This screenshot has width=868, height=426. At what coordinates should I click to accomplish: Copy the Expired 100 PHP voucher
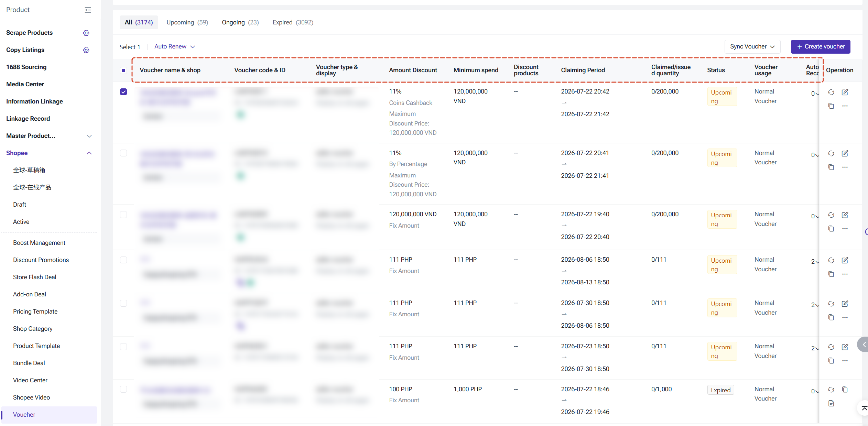tap(845, 390)
